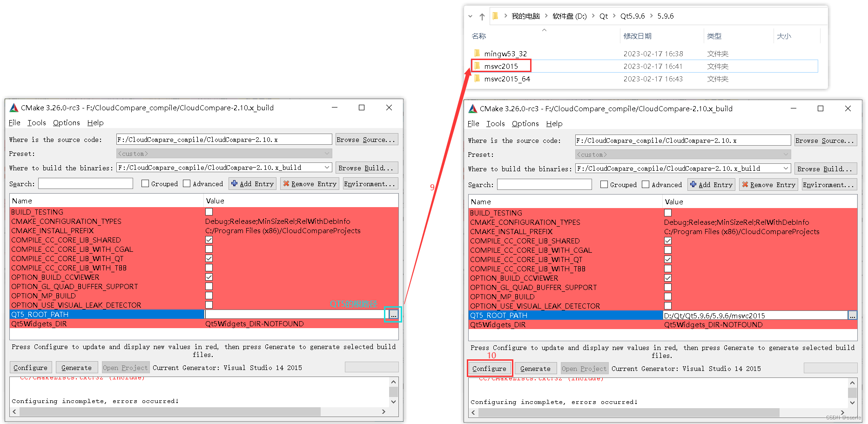
Task: Select Qt5Widgets_DIR row in left window
Action: [204, 324]
